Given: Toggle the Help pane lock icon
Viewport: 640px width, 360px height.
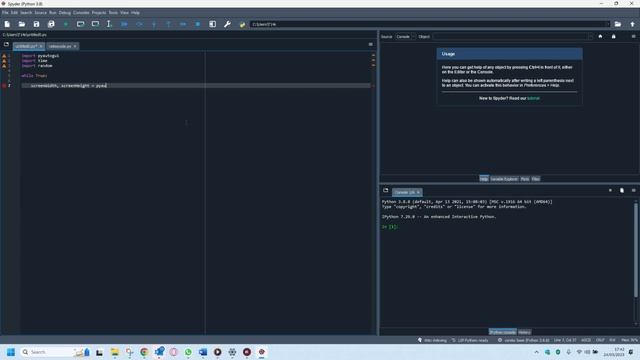Looking at the screenshot, I should click(x=613, y=36).
